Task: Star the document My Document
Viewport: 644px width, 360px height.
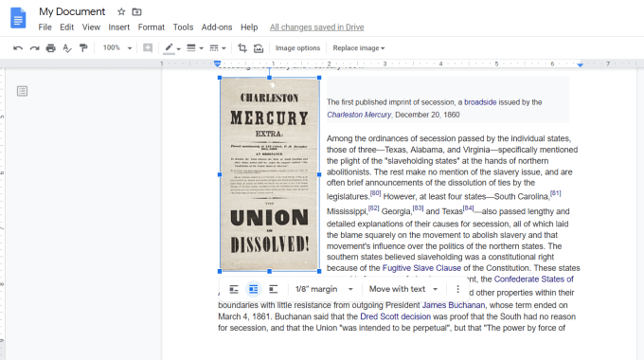Action: 121,12
